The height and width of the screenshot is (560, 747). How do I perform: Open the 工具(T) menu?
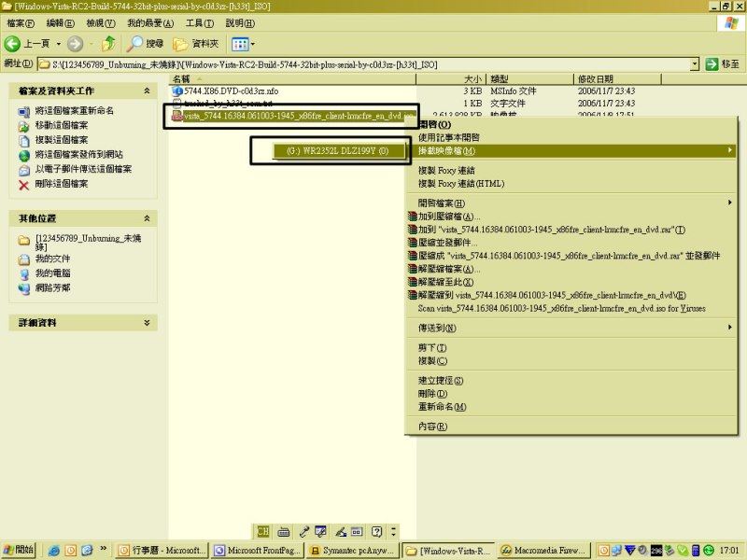[200, 23]
